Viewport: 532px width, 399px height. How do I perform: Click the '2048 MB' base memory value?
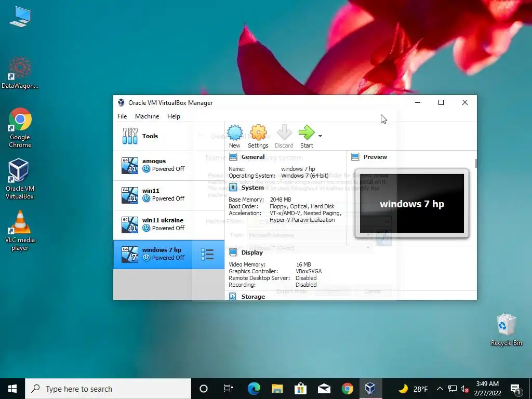coord(280,199)
